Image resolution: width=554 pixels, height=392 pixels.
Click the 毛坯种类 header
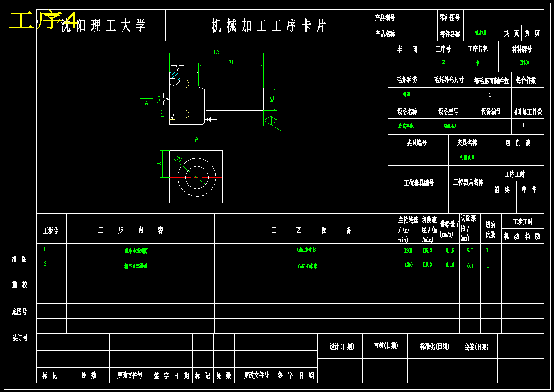(407, 80)
